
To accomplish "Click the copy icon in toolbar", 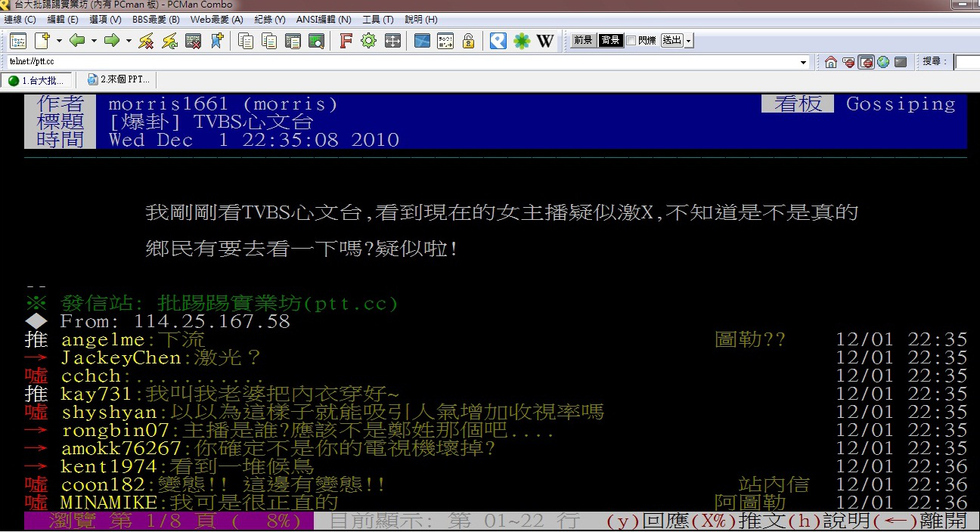I will 246,41.
